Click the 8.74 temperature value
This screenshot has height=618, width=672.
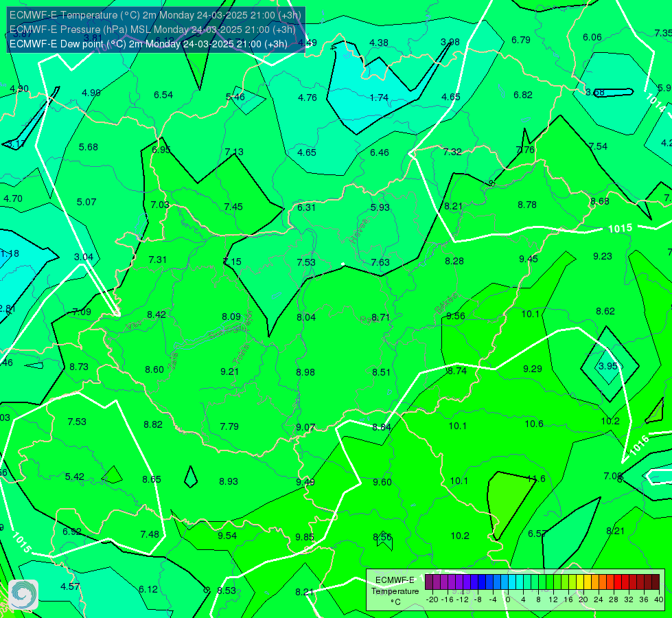(x=457, y=371)
